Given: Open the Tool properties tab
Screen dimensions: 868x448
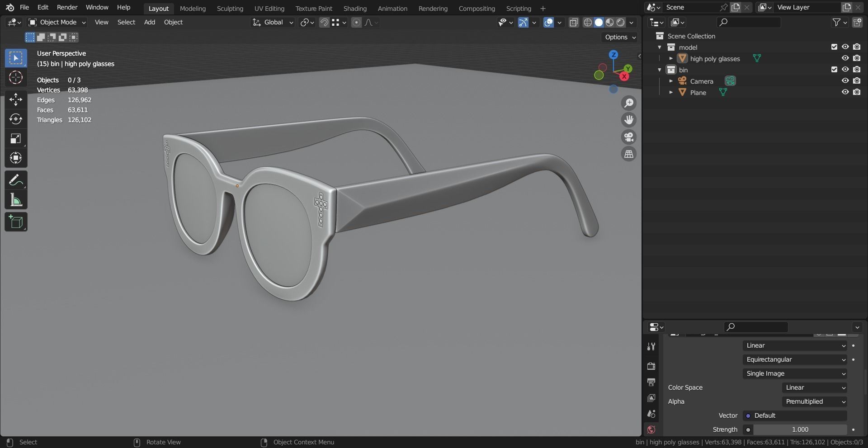Looking at the screenshot, I should [651, 347].
